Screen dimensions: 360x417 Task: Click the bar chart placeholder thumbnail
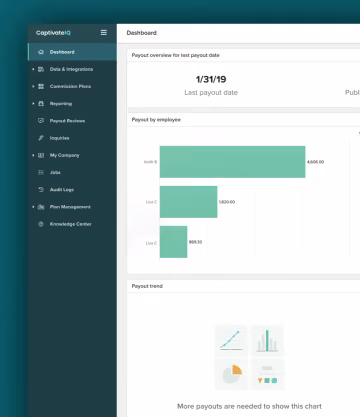point(267,340)
